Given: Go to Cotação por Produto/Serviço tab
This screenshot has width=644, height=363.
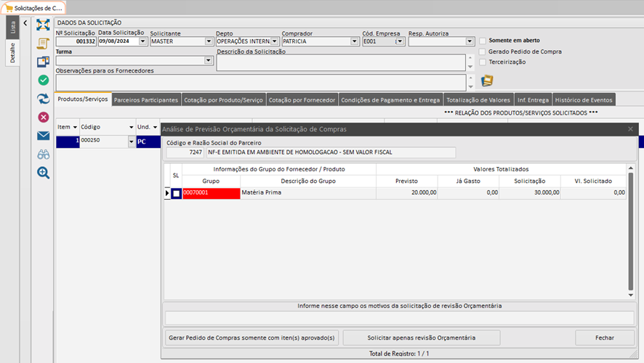Looking at the screenshot, I should (x=223, y=100).
